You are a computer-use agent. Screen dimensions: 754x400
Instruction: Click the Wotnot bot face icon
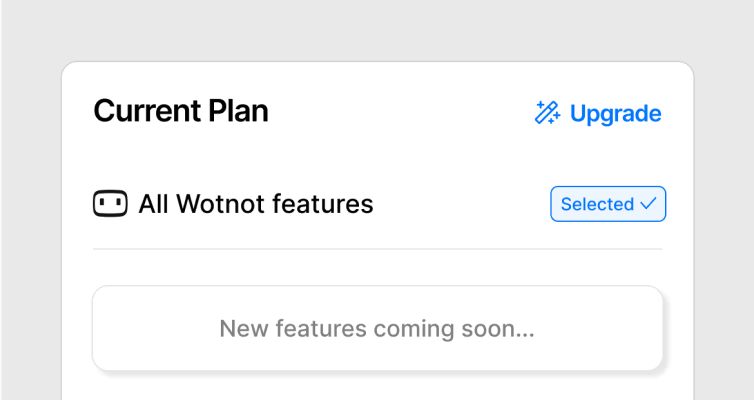[110, 203]
